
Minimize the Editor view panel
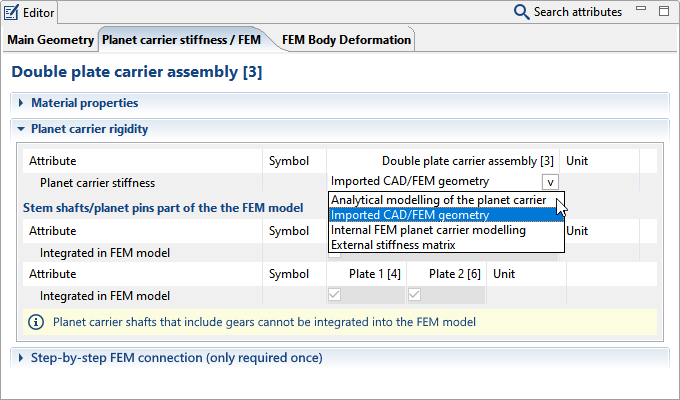(x=642, y=12)
